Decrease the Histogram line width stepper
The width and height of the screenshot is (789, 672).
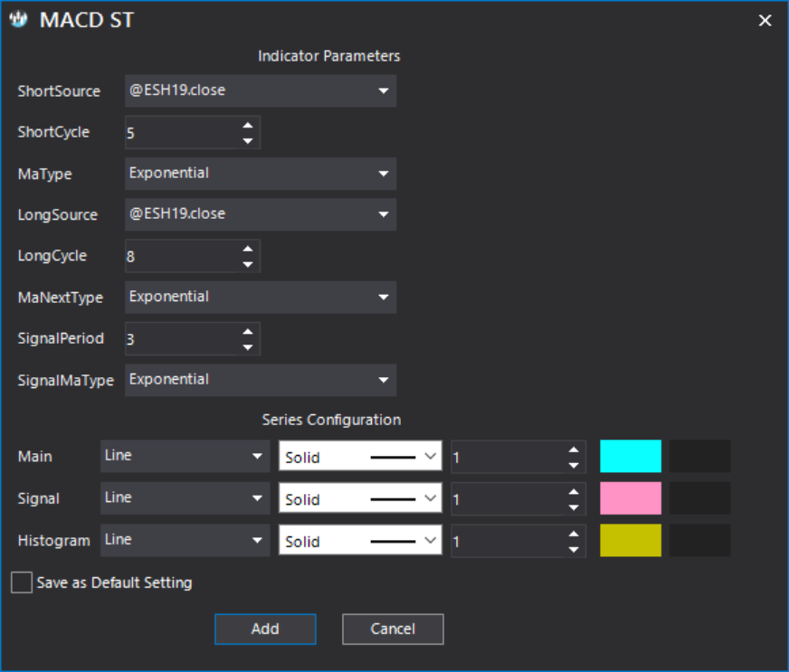tap(574, 549)
